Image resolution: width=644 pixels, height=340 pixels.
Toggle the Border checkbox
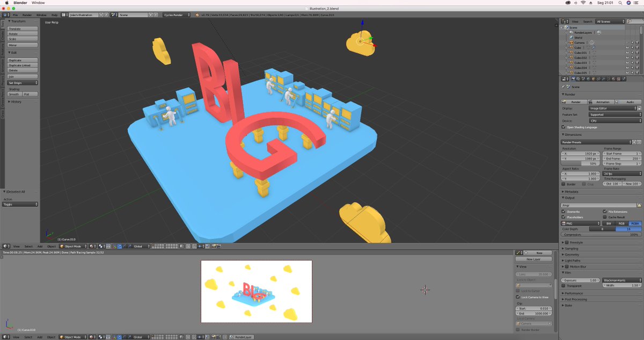point(564,184)
